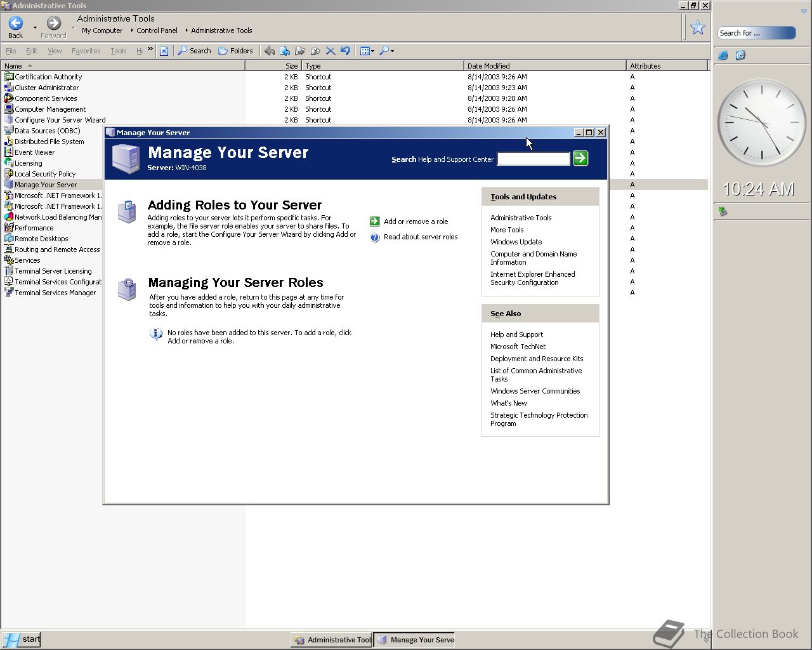This screenshot has height=650, width=812.
Task: Select the Services icon
Action: click(x=9, y=260)
